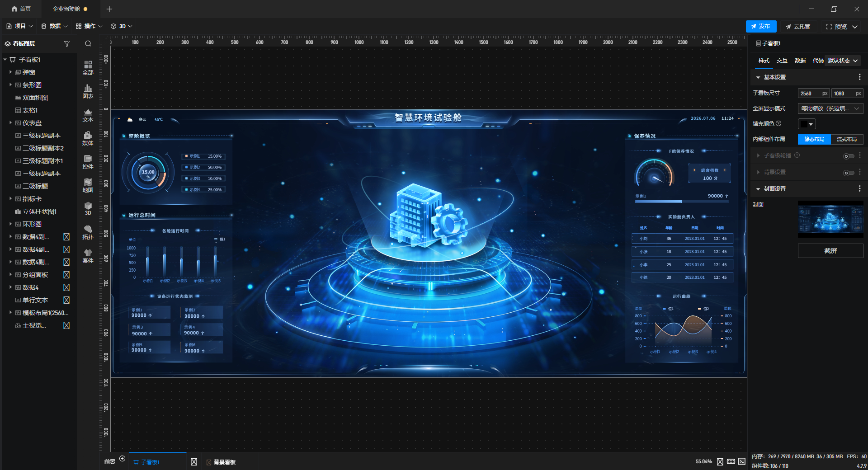The height and width of the screenshot is (470, 868).
Task: Toggle visibility marker of 分组面板 layer
Action: 66,275
